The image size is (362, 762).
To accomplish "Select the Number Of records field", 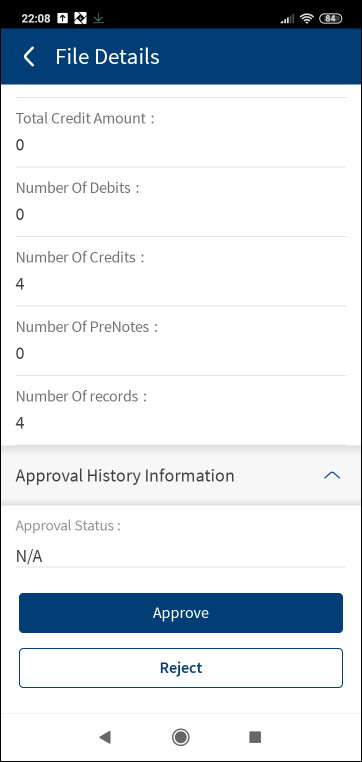I will 181,410.
